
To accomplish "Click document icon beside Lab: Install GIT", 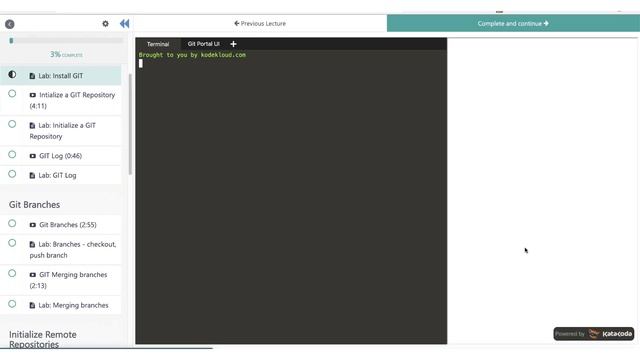I will pyautogui.click(x=32, y=76).
